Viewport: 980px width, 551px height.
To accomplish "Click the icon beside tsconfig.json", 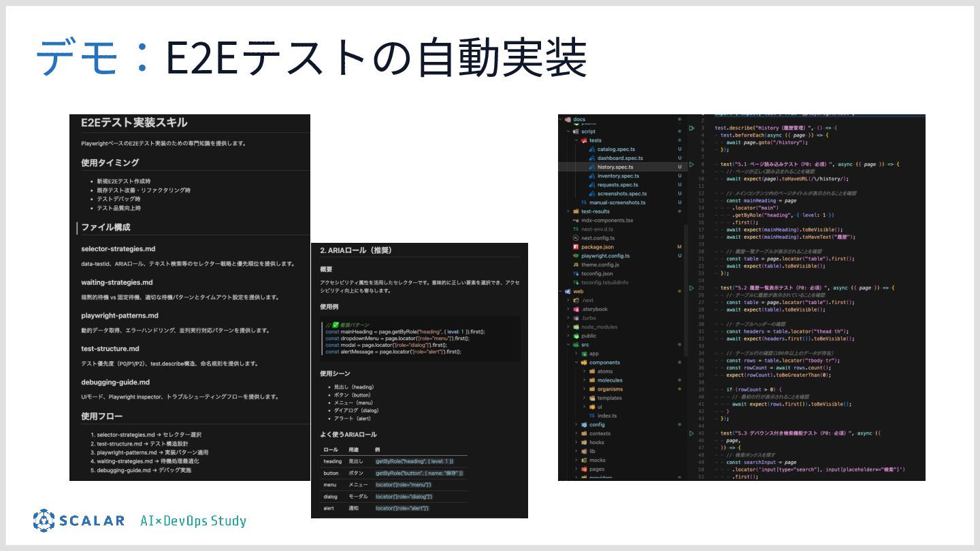I will tap(576, 273).
